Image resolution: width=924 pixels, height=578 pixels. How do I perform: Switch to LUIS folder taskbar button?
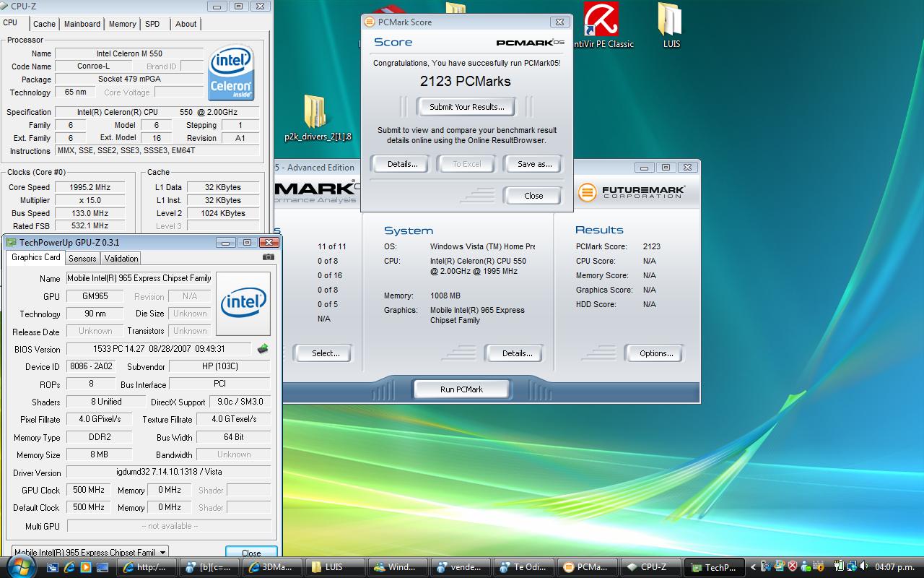coord(335,567)
